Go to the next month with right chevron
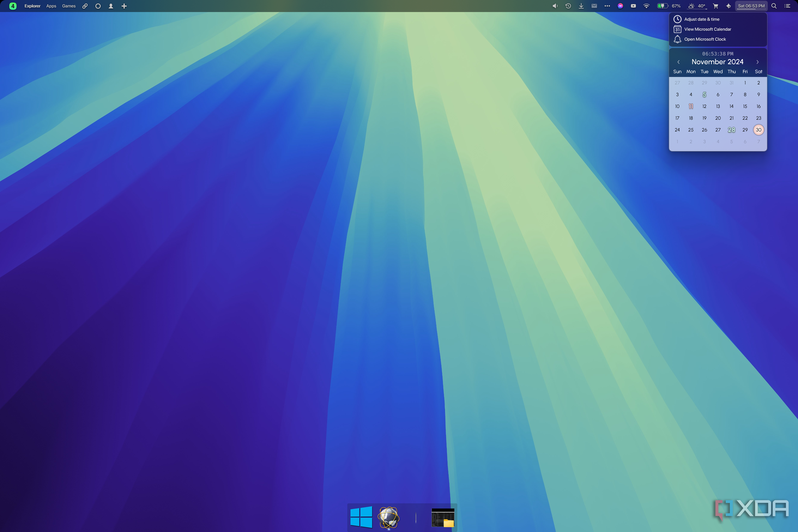 (757, 62)
